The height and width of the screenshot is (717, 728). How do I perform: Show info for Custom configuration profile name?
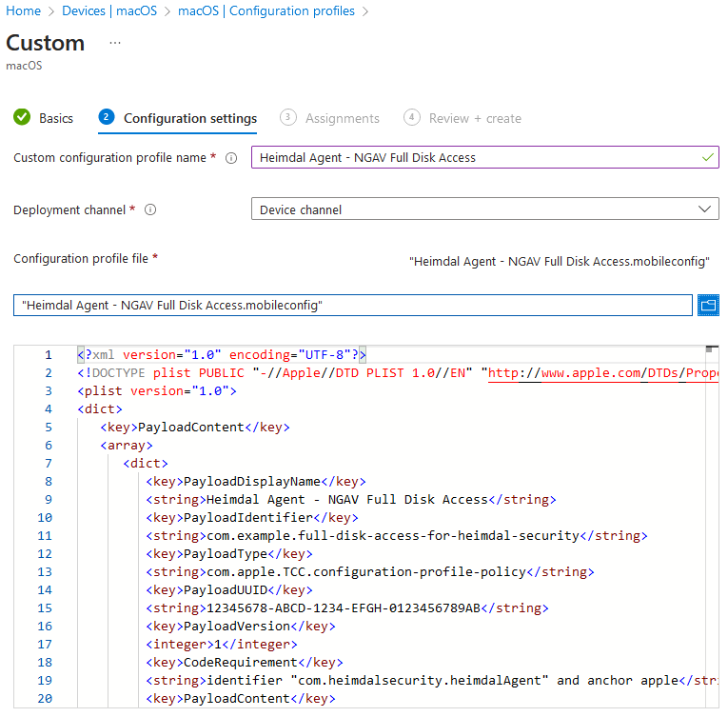[231, 158]
